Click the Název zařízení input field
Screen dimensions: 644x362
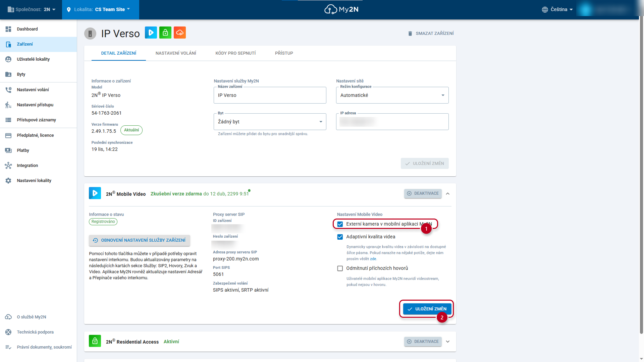pos(270,95)
